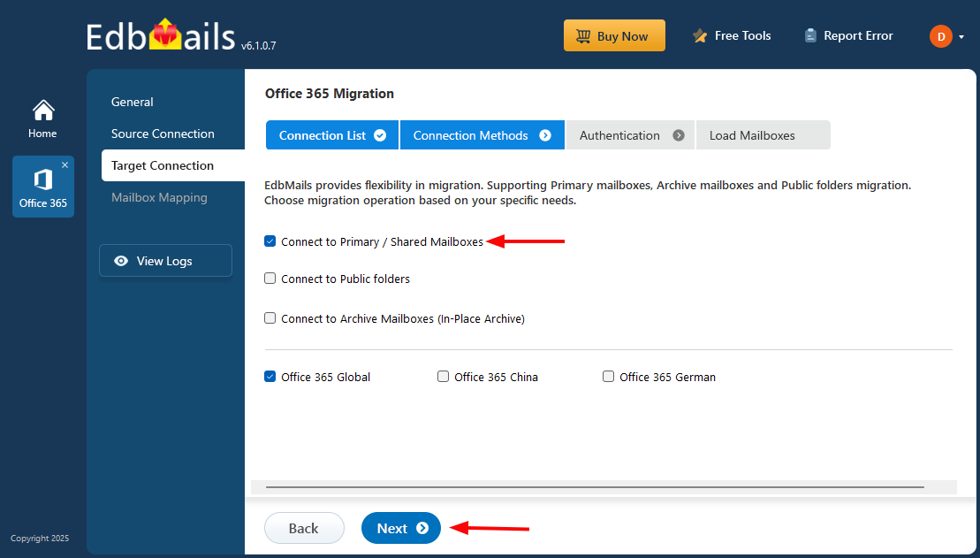
Task: Click the shopping cart icon in Buy Now
Action: click(x=583, y=36)
